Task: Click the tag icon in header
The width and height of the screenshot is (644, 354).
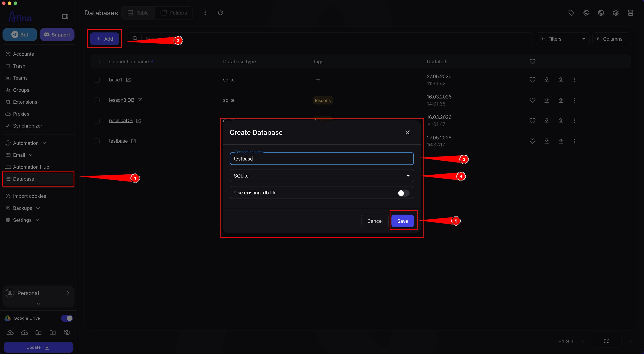Action: tap(571, 13)
